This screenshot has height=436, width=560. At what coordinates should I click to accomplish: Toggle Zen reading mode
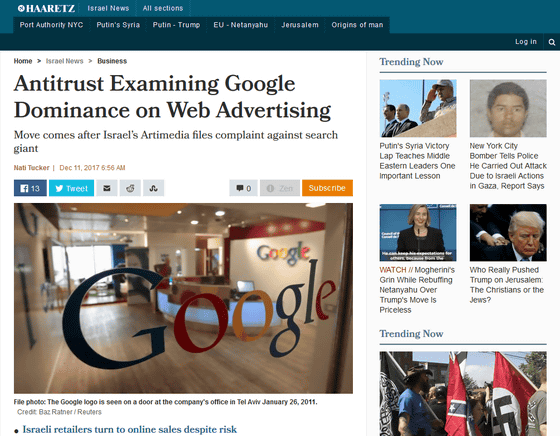(280, 188)
